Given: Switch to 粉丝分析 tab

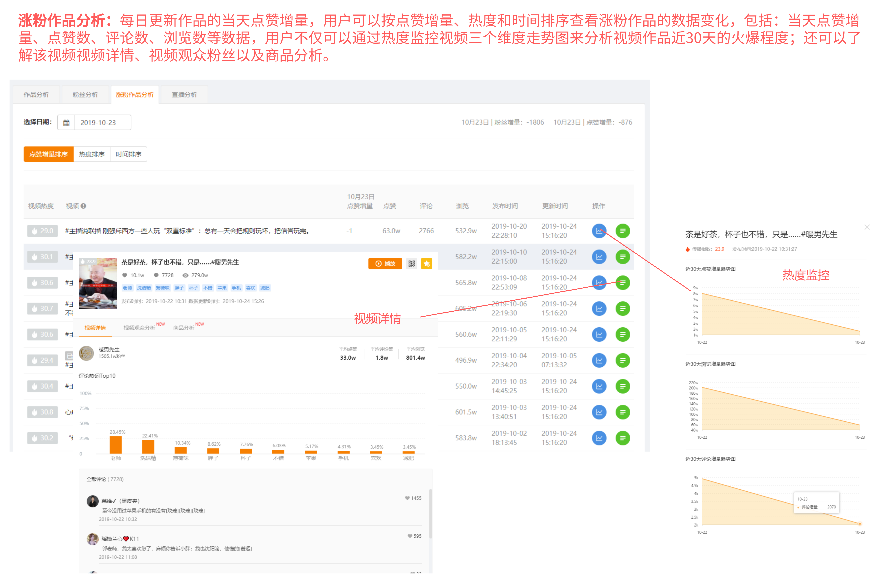Looking at the screenshot, I should point(85,95).
